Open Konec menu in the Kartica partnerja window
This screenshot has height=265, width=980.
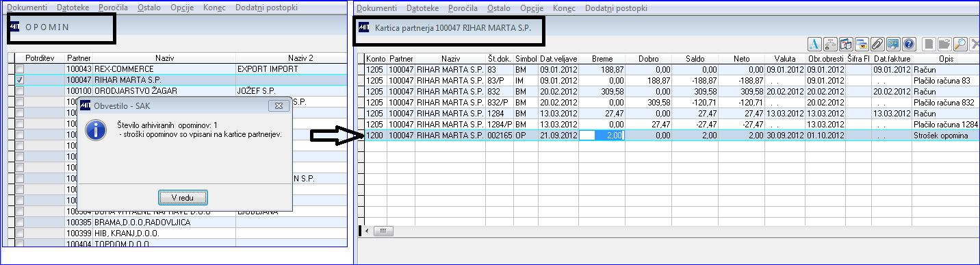point(565,8)
